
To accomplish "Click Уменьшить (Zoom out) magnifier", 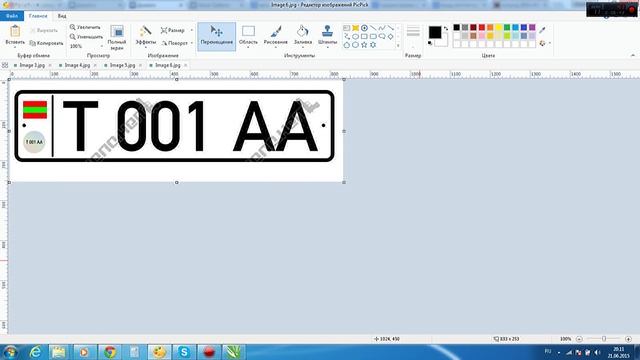I will (86, 37).
